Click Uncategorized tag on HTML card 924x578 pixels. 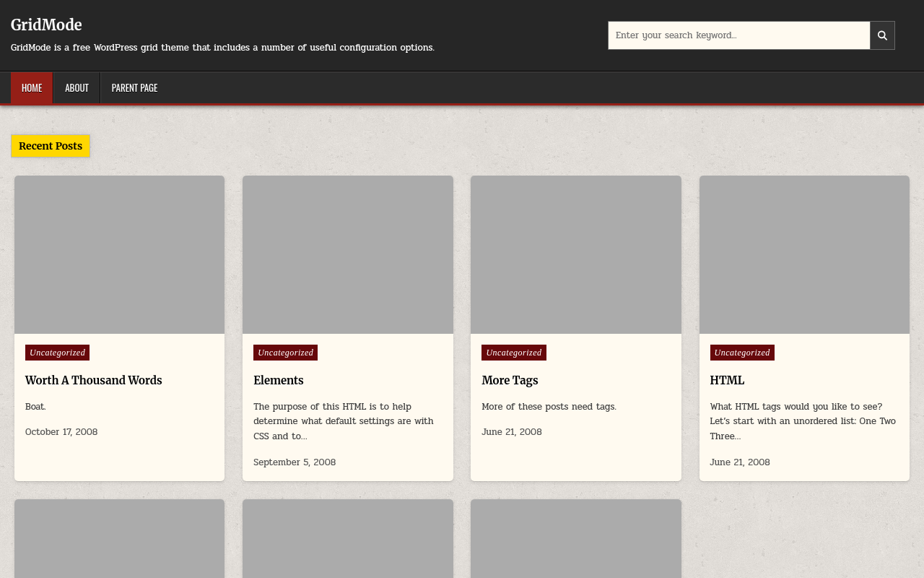click(742, 353)
